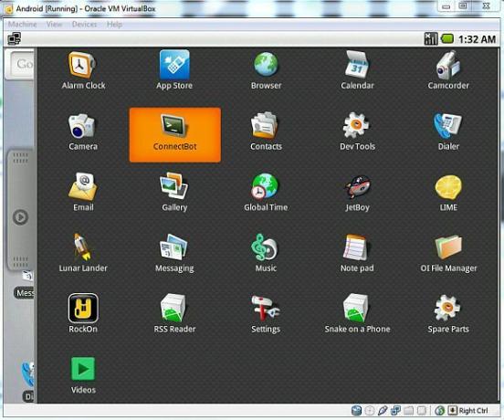Click the VirtualBox optical disc indicator
This screenshot has height=420, width=504.
point(370,410)
